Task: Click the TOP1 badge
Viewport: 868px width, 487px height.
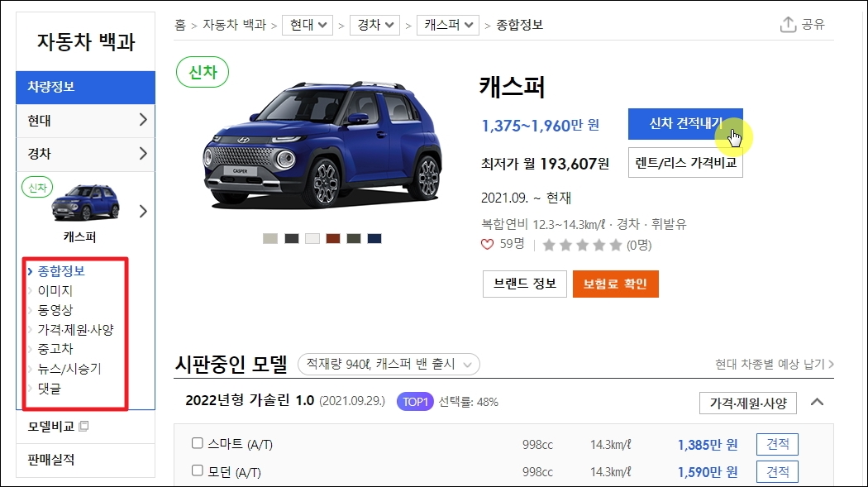Action: click(x=415, y=402)
